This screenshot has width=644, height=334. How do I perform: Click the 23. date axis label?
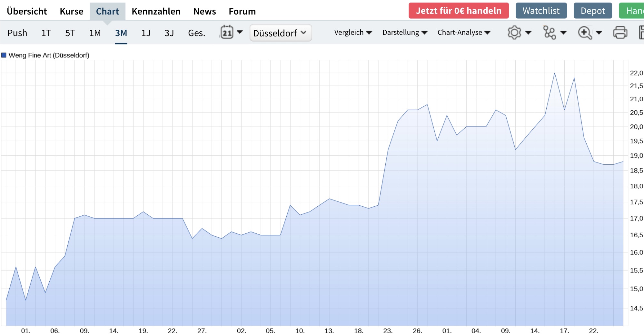388,330
